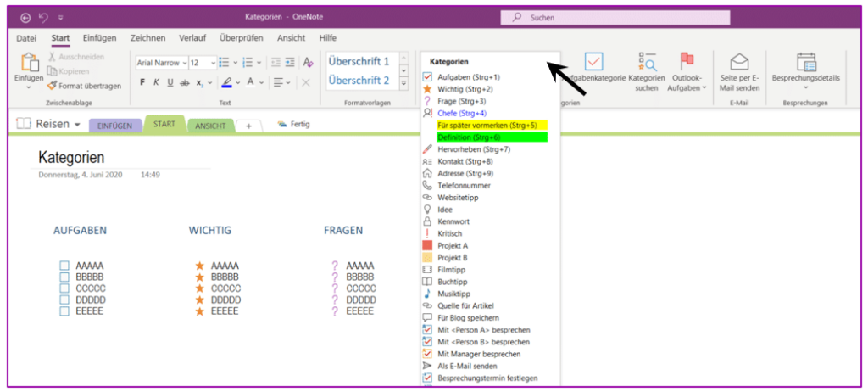Open the font size 12 dropdown

[x=213, y=63]
